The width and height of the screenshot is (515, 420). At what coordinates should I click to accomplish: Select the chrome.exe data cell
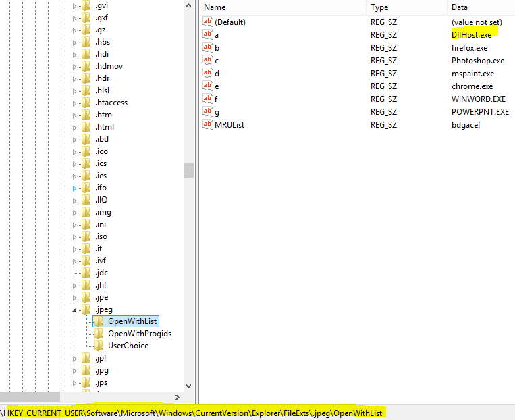coord(472,86)
